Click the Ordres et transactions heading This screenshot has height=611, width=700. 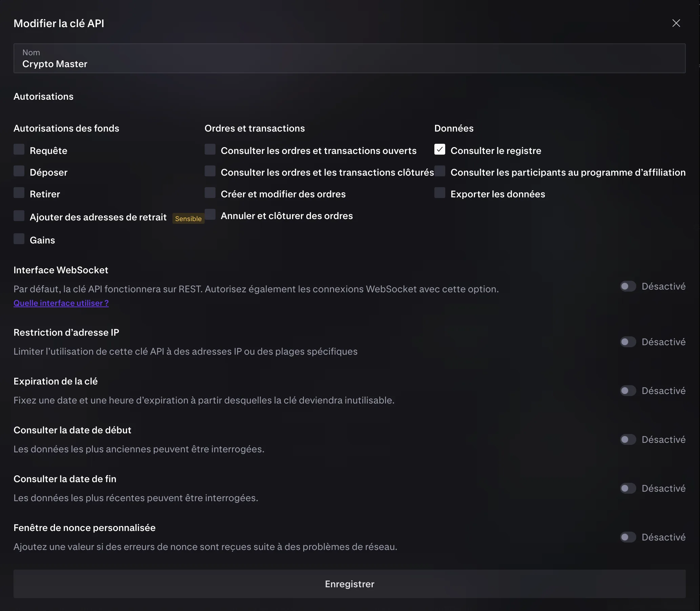pos(255,128)
